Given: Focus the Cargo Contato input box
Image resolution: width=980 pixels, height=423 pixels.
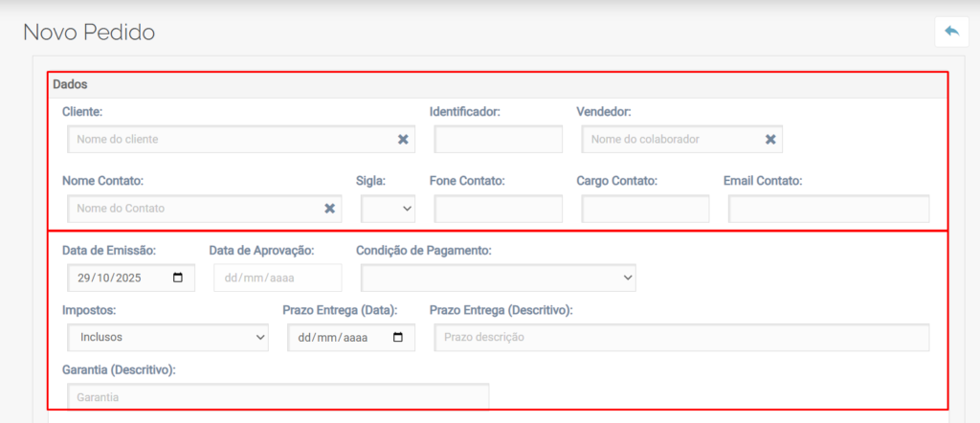Looking at the screenshot, I should 645,209.
